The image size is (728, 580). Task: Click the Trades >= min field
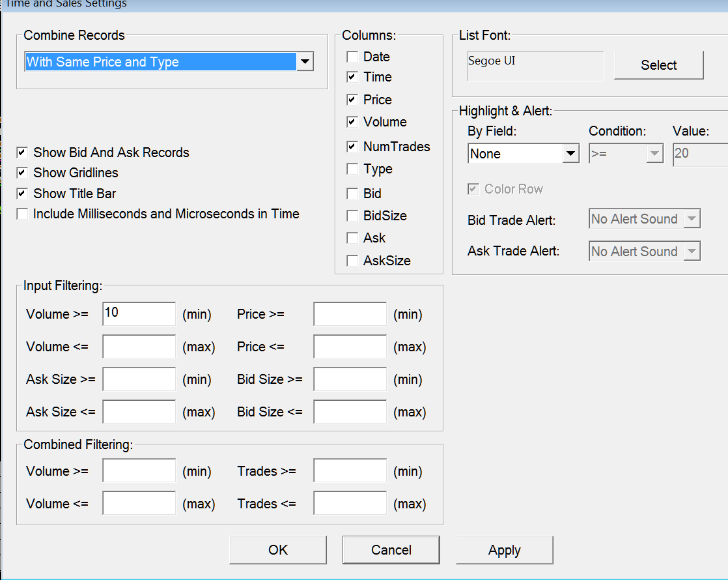[350, 471]
